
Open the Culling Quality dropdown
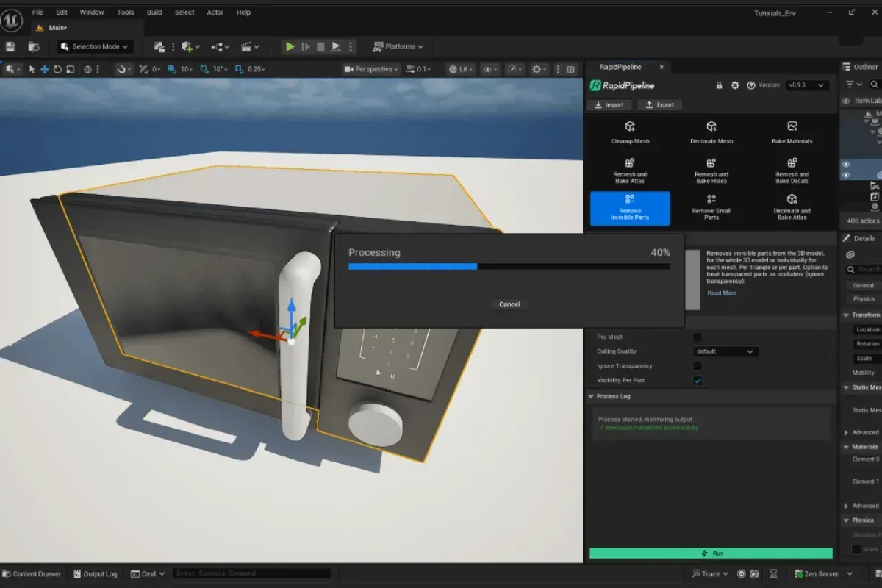pyautogui.click(x=725, y=351)
